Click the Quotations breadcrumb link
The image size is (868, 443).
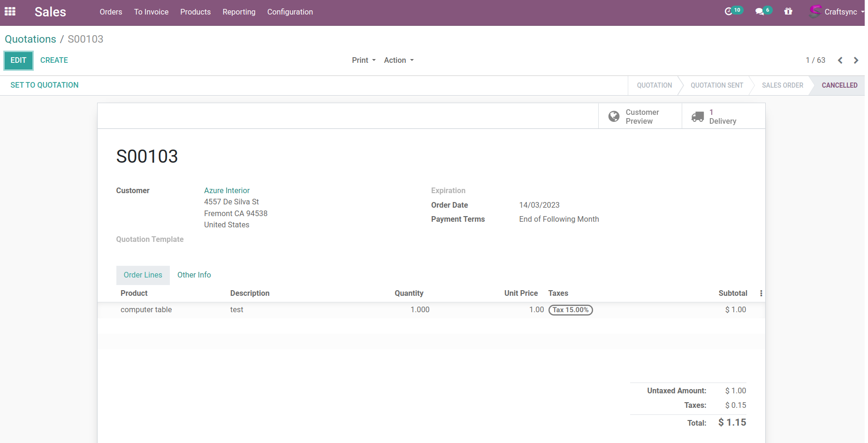(x=30, y=39)
